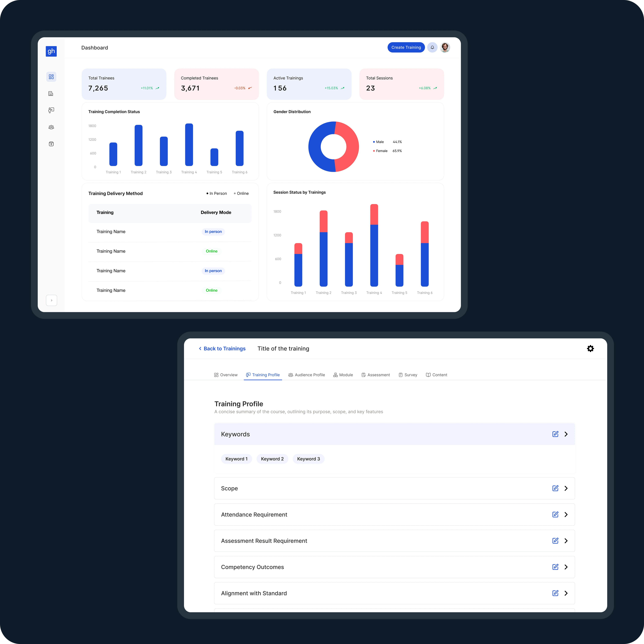The image size is (644, 644).
Task: Collapse the sidebar using the arrow button
Action: [51, 300]
